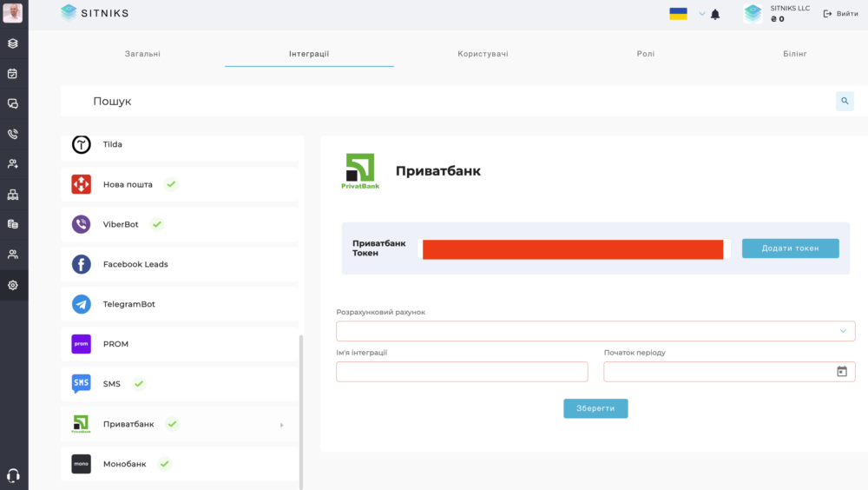Viewport: 868px width, 490px height.
Task: Open the calendar picker icon
Action: point(842,371)
